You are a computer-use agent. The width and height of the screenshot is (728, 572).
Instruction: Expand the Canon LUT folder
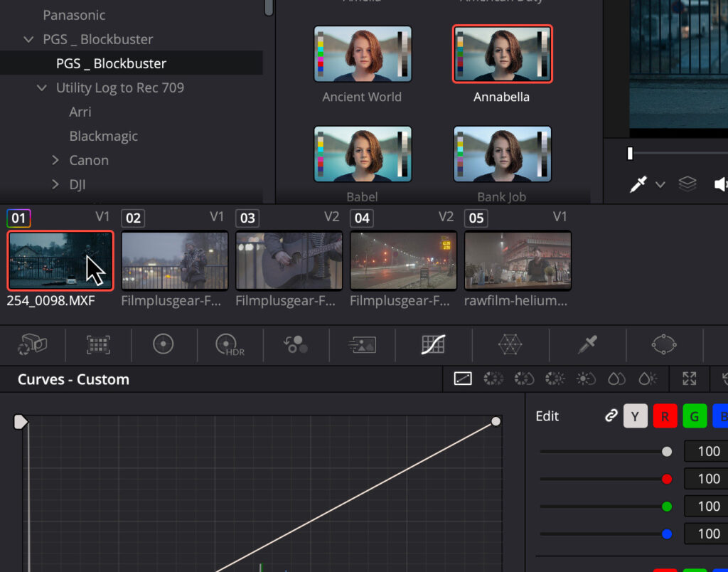pyautogui.click(x=55, y=161)
